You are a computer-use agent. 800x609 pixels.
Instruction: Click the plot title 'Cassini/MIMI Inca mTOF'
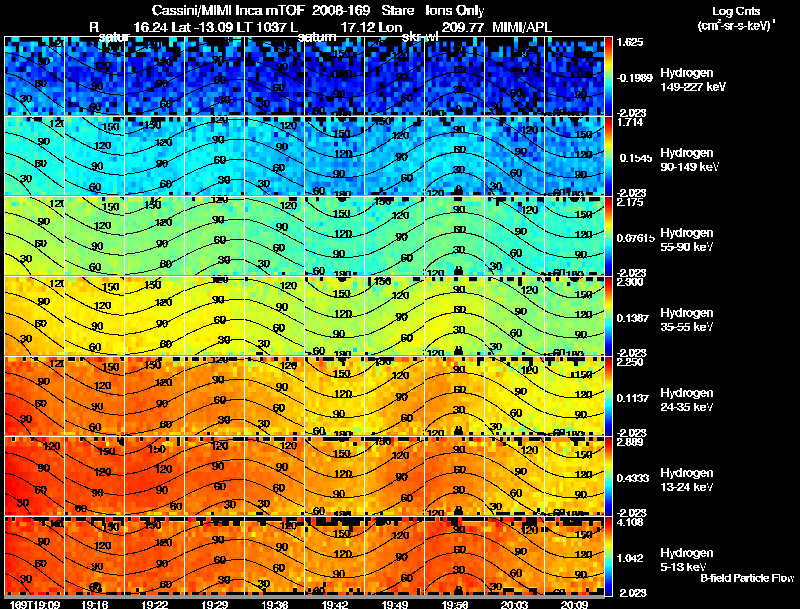(228, 11)
